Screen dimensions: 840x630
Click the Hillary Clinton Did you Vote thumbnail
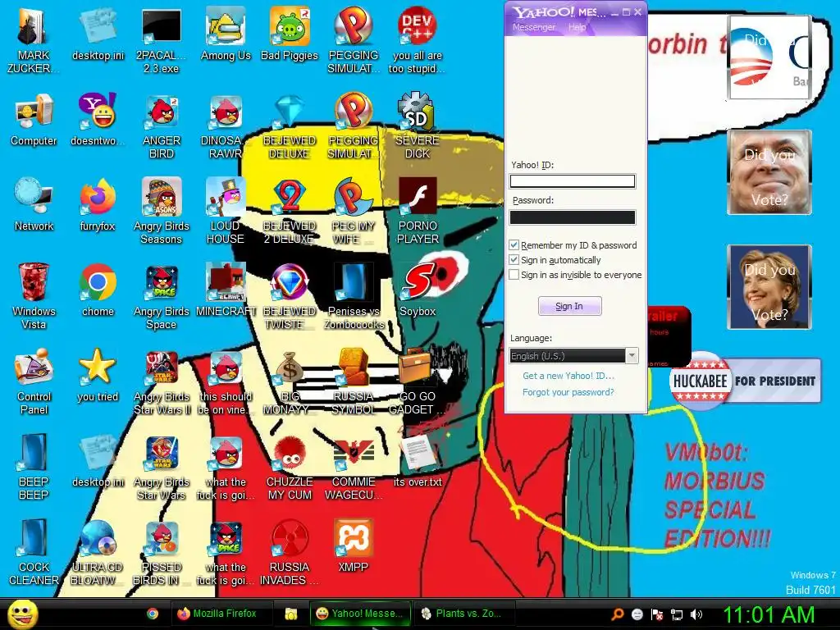(x=769, y=286)
